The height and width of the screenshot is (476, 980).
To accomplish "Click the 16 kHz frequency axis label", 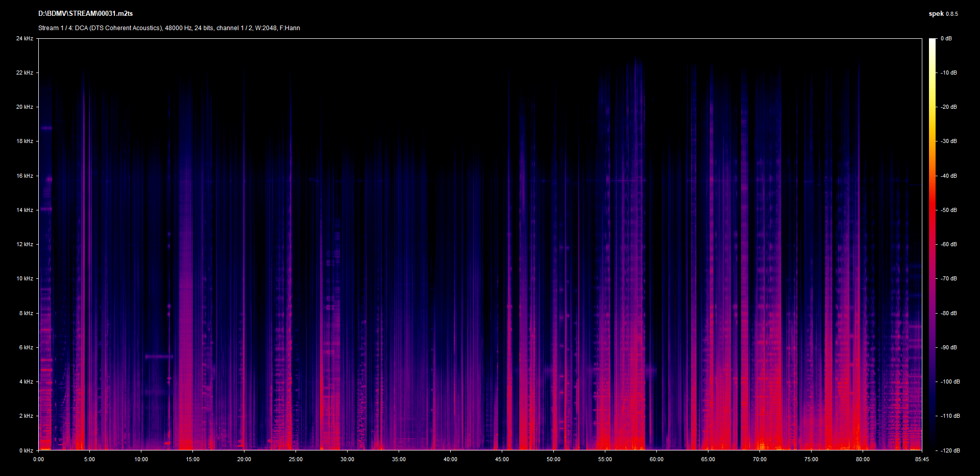I will 24,176.
